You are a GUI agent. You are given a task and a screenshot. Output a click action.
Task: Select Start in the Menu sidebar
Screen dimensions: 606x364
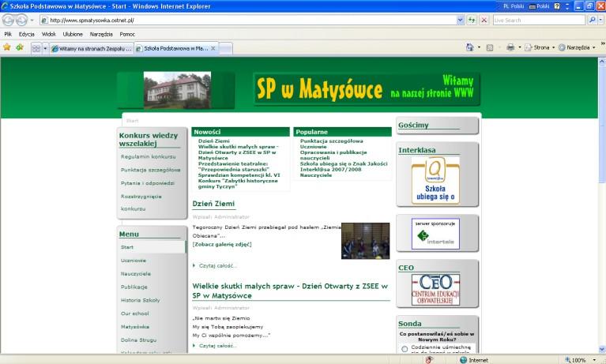point(126,247)
